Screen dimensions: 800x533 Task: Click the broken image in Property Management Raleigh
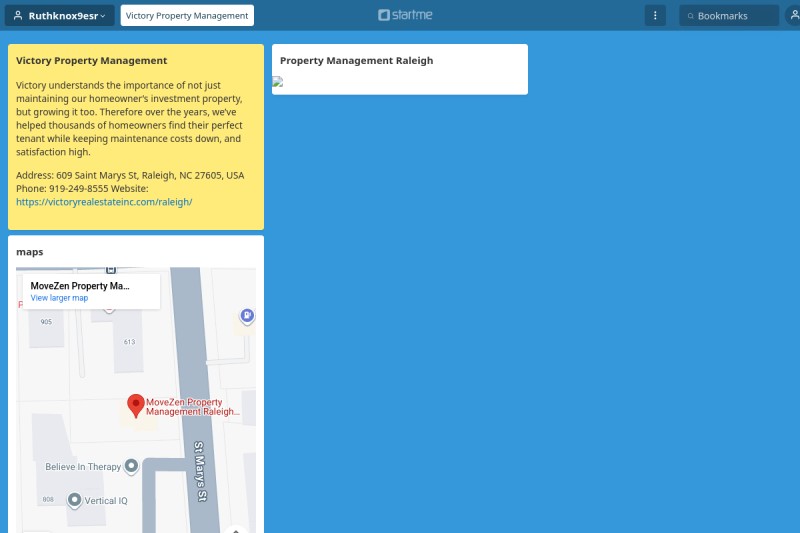click(278, 81)
